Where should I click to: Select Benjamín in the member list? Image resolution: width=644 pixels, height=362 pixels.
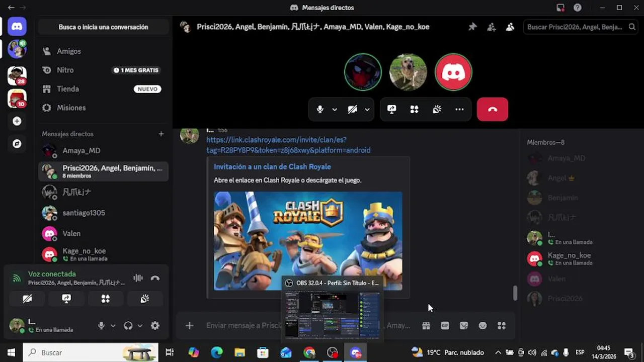coord(579,198)
